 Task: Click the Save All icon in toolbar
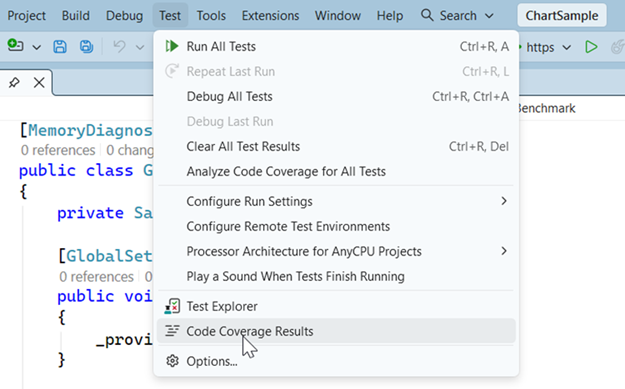(86, 47)
